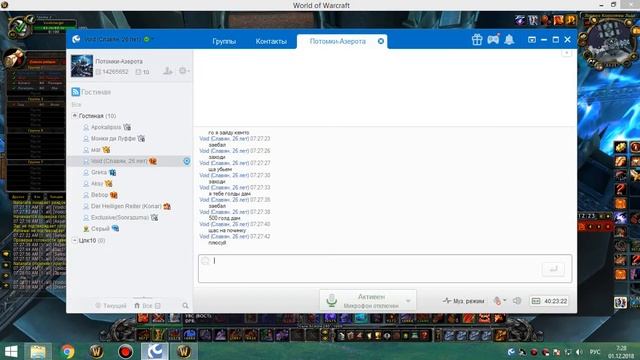640x360 pixels.
Task: Open the group settings gear dropdown
Action: click(184, 71)
